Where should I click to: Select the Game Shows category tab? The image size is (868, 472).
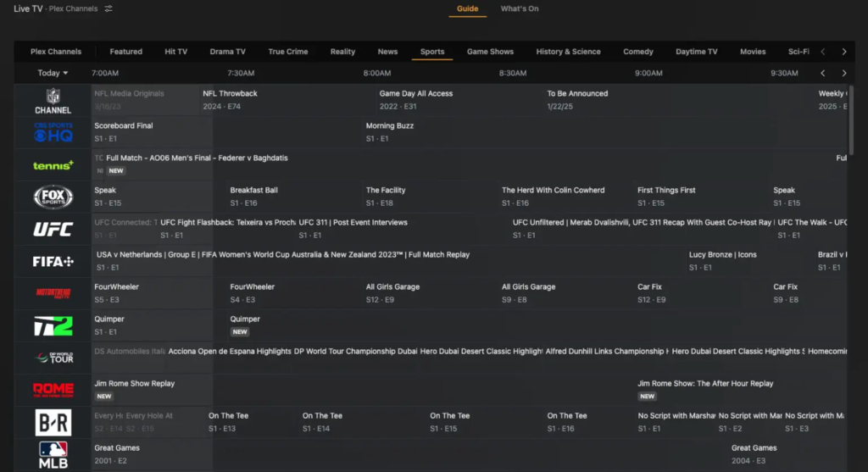coord(490,52)
